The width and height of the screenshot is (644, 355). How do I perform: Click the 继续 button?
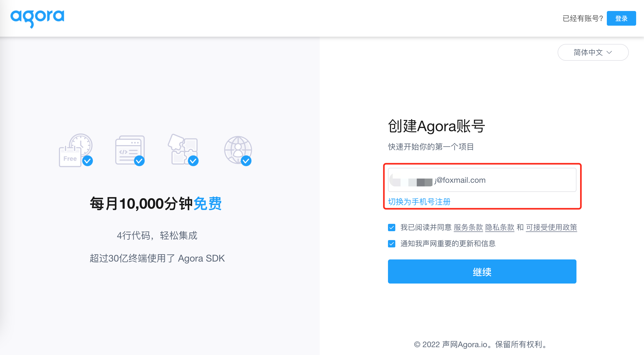tap(482, 271)
